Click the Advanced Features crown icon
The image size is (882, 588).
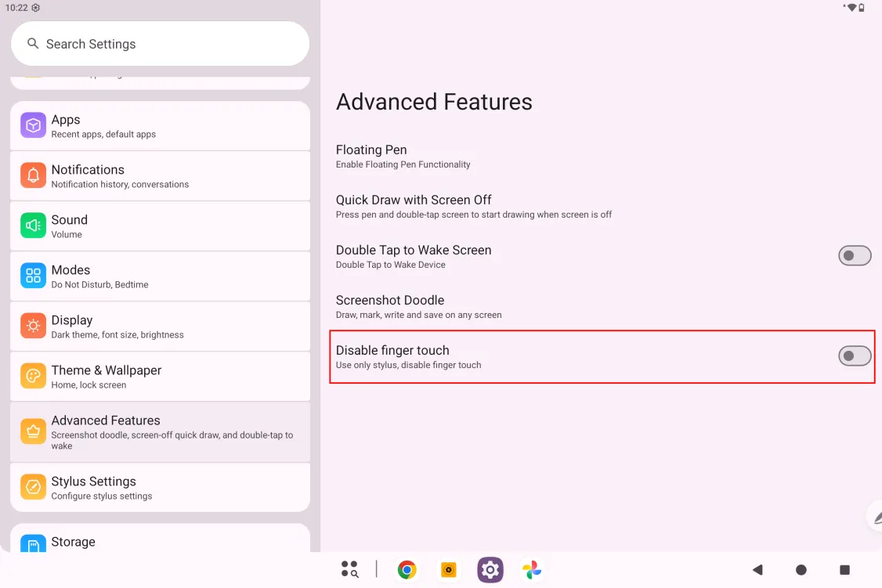(33, 431)
